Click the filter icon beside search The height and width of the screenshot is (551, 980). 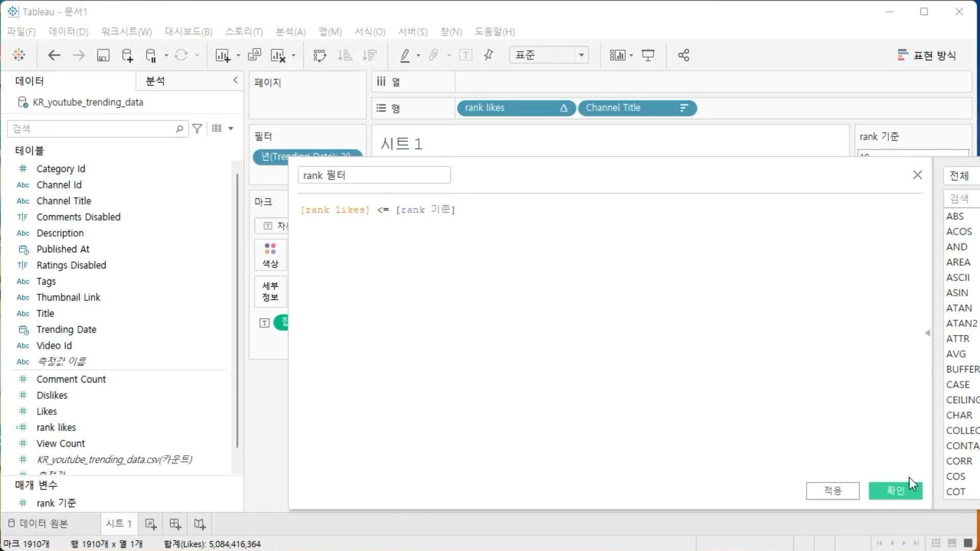coord(197,129)
